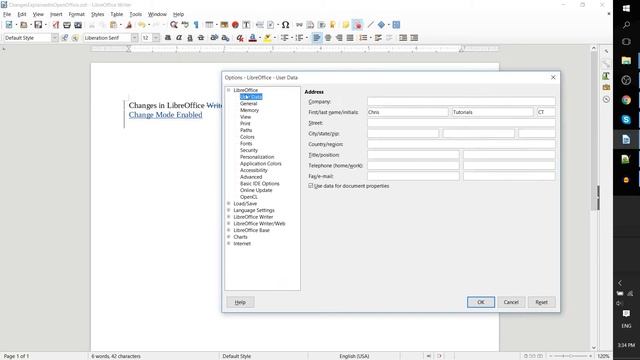The image size is (640, 360).
Task: Click into the Company input field
Action: tap(461, 101)
